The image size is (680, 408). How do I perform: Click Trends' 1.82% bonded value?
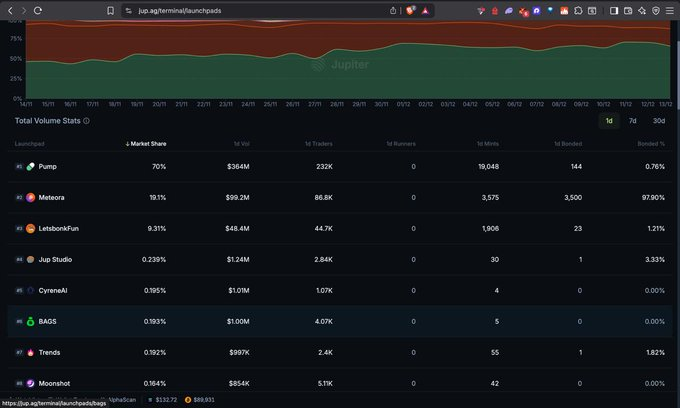tap(656, 353)
